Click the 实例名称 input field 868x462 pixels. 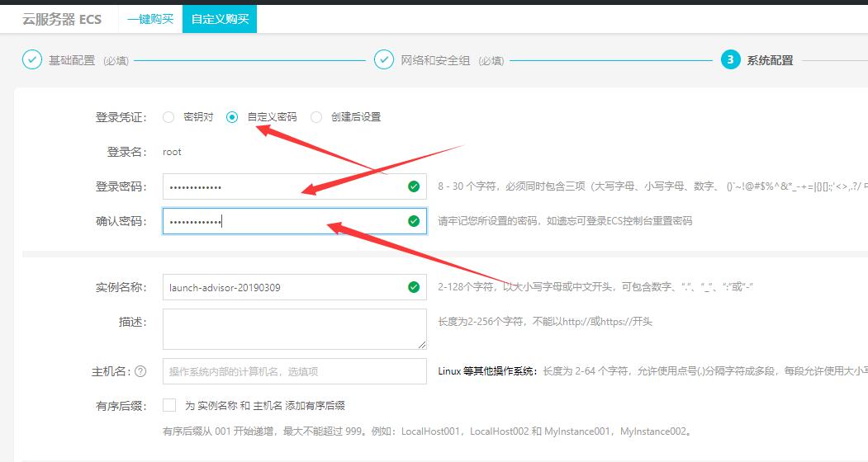click(x=295, y=287)
